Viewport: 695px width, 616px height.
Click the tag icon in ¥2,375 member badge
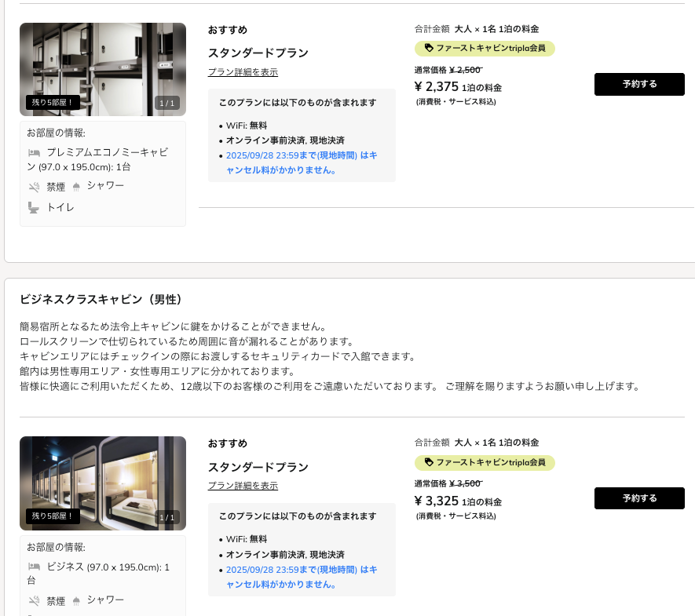coord(429,48)
